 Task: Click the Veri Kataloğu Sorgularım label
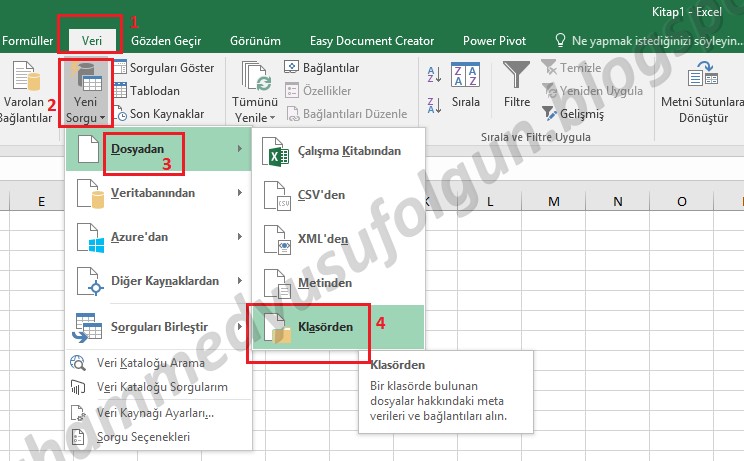pyautogui.click(x=162, y=387)
